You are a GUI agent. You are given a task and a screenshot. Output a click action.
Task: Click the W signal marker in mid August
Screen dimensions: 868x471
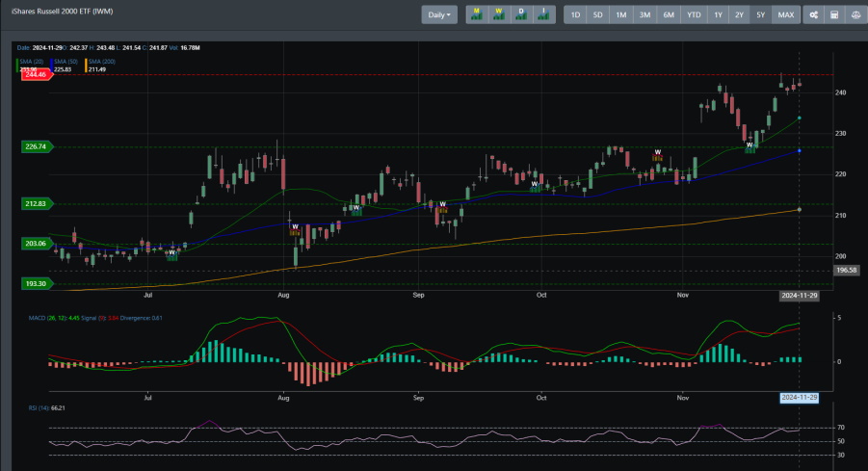[x=355, y=209]
